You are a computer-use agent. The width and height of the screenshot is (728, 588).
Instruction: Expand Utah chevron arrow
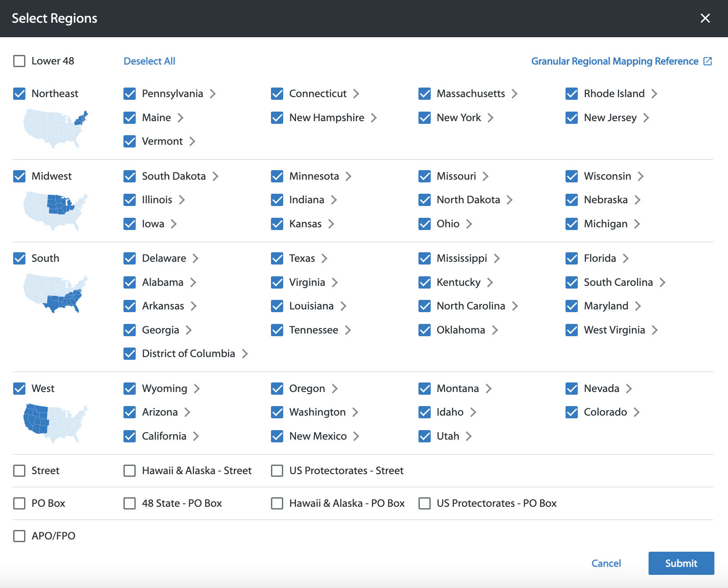pos(469,436)
